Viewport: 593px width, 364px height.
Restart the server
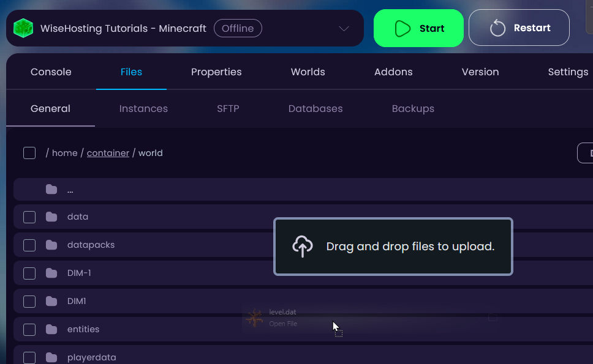pos(519,28)
